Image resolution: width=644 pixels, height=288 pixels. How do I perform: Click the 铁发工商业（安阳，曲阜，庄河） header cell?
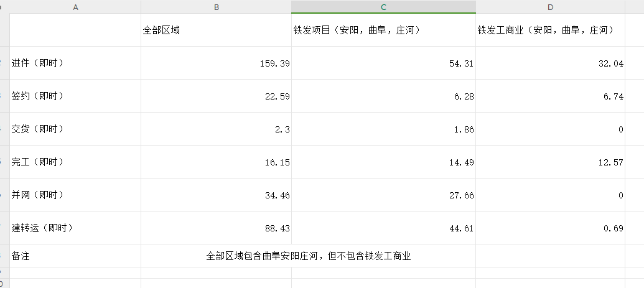551,30
